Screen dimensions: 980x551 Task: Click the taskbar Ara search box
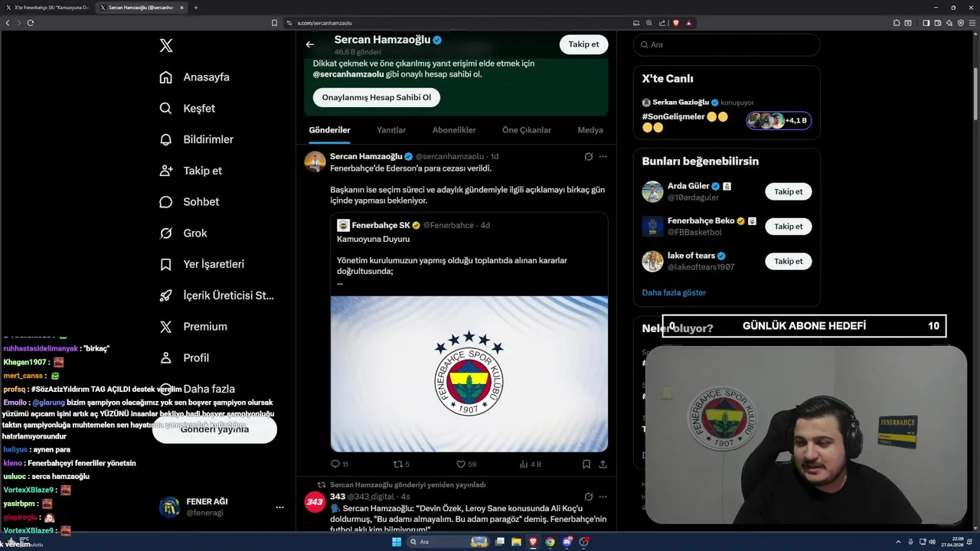point(447,542)
